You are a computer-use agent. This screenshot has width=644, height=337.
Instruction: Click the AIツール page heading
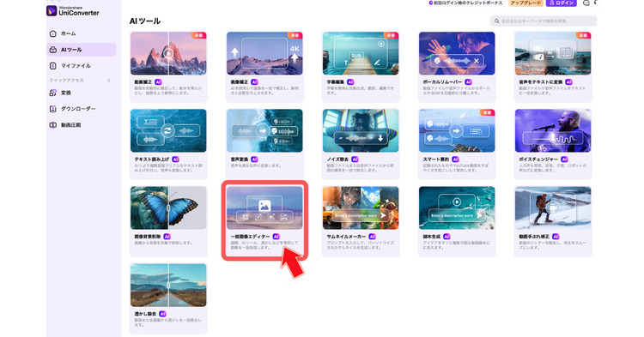click(x=145, y=21)
